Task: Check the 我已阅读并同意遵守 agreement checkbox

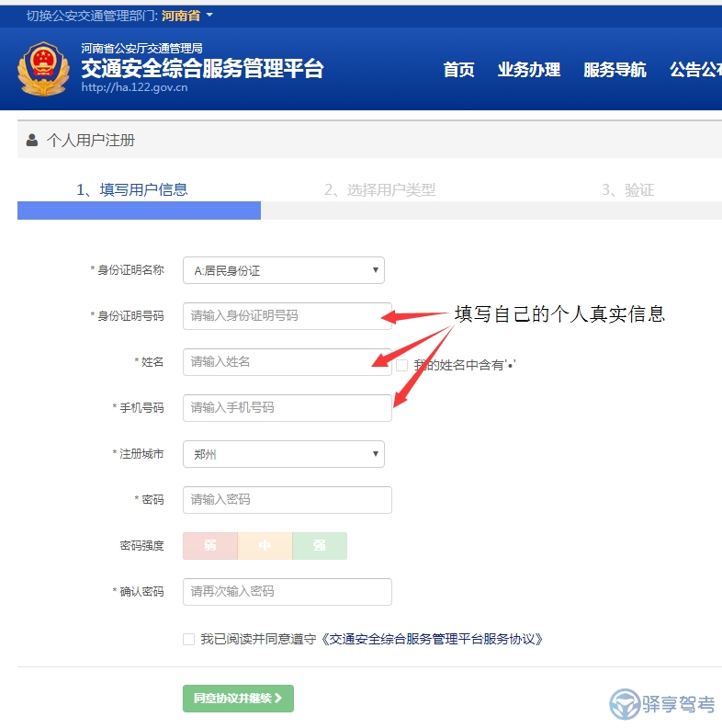Action: 189,640
